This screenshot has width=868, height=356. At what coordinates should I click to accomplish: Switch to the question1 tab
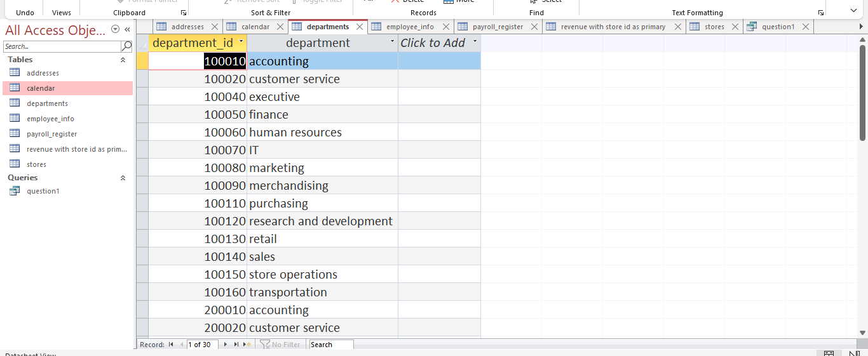(x=778, y=27)
